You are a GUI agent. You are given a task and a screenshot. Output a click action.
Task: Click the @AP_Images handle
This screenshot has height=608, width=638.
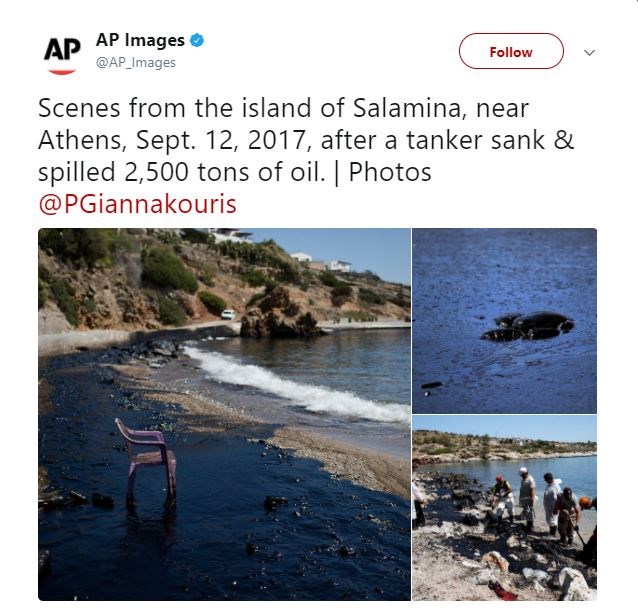pyautogui.click(x=136, y=62)
